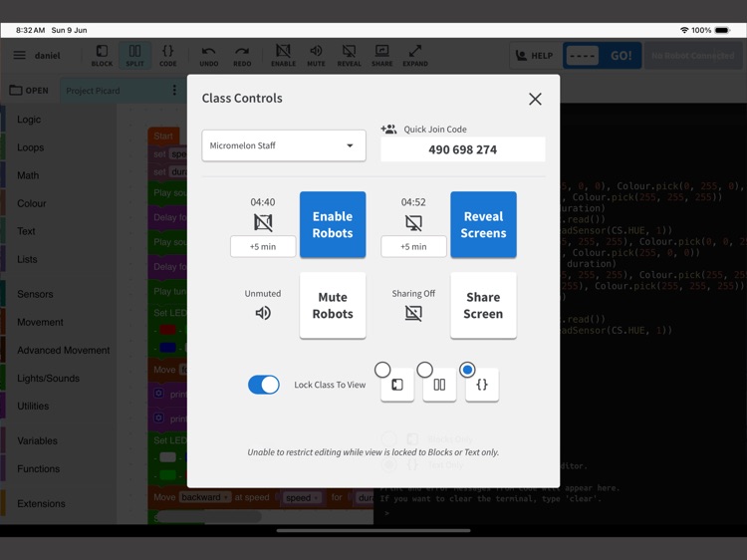Close the Class Controls dialog
Screen dimensions: 747x560
point(535,99)
